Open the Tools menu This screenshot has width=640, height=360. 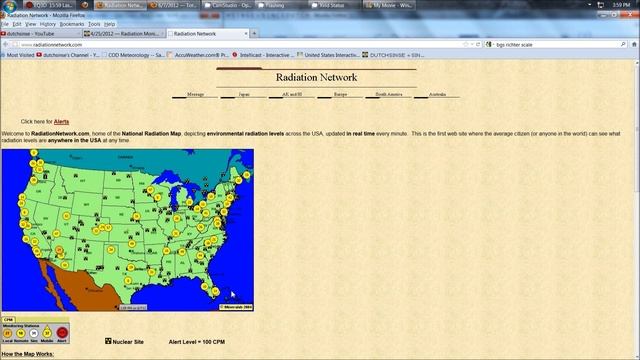pos(94,24)
